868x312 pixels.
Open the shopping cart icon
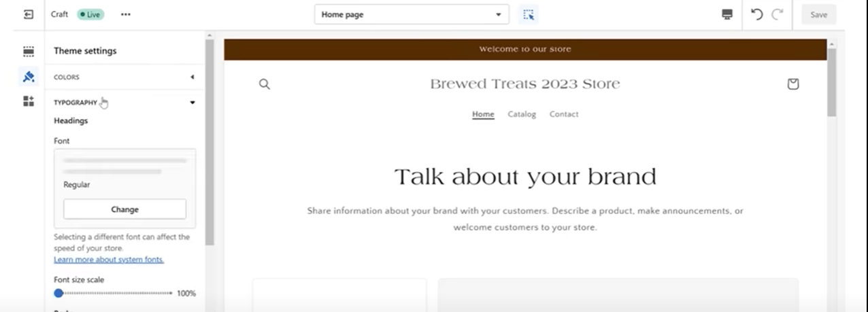792,84
